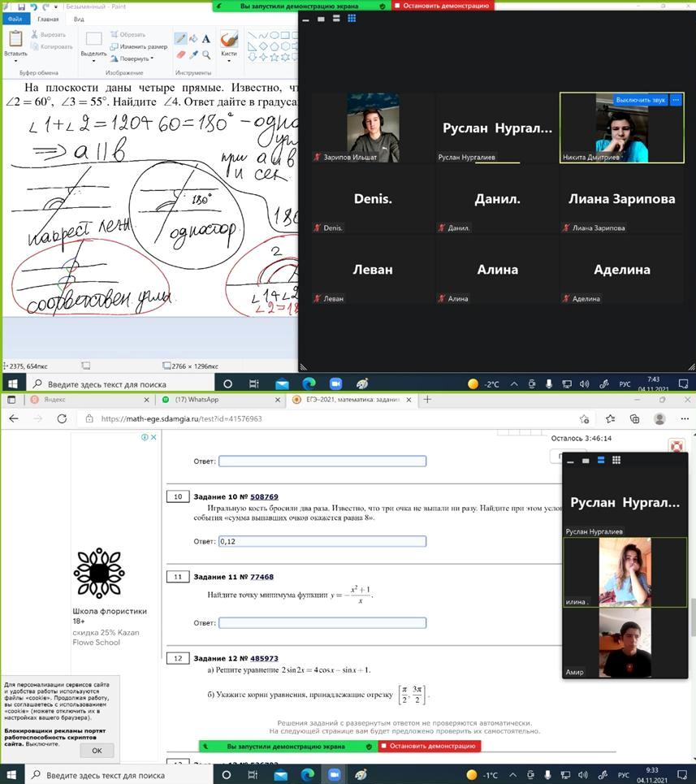Choose the Magnifier tool in Paint
The image size is (696, 784).
click(206, 54)
